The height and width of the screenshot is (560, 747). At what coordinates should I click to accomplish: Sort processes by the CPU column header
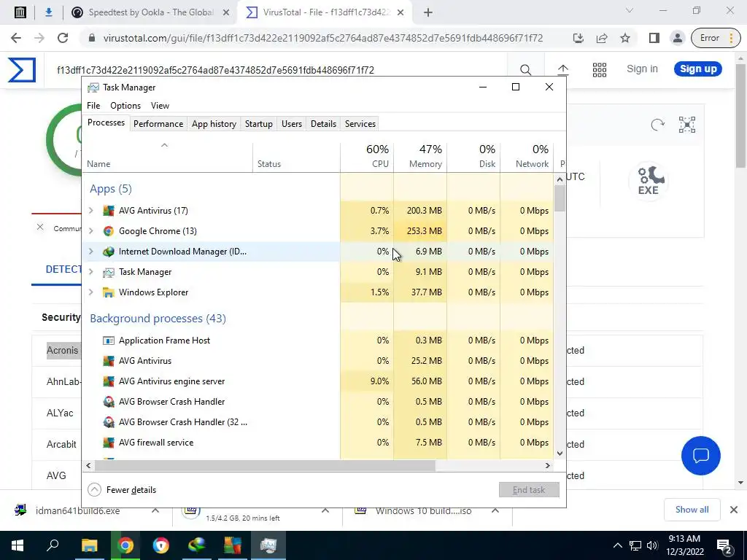point(367,157)
